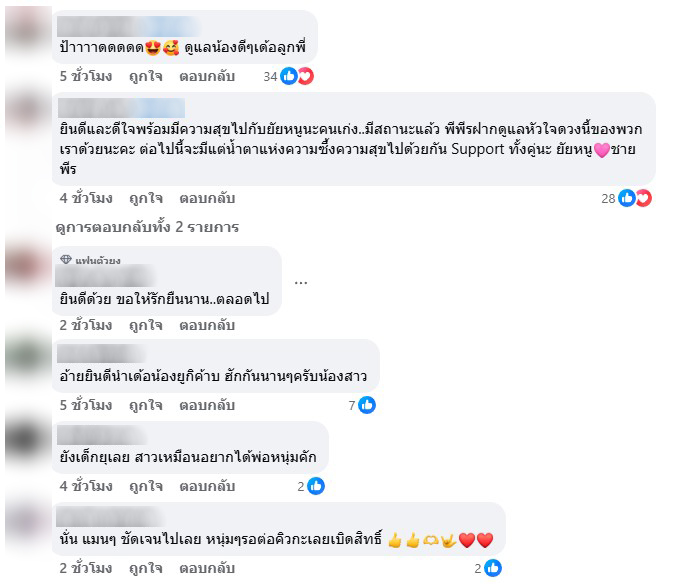Viewport: 692px width, 584px height.
Task: Open the three-dot menu beside ยินดีด้วย comment
Action: pos(301,283)
